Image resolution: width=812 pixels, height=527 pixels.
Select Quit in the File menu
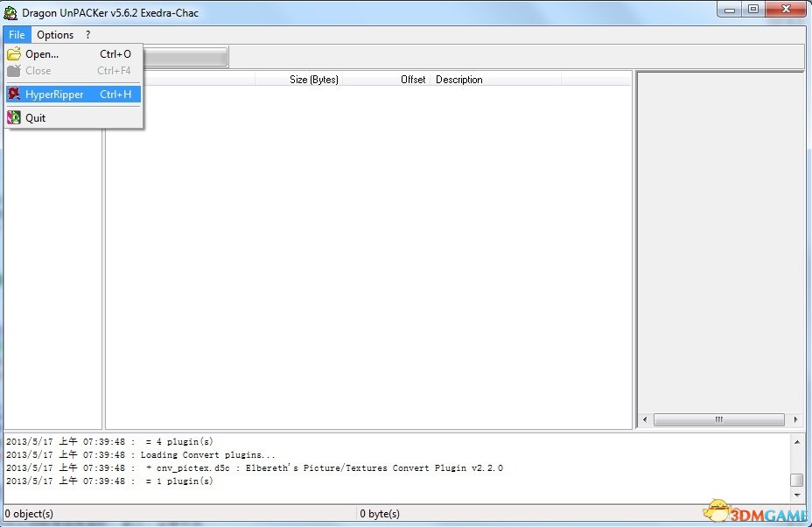pyautogui.click(x=73, y=118)
